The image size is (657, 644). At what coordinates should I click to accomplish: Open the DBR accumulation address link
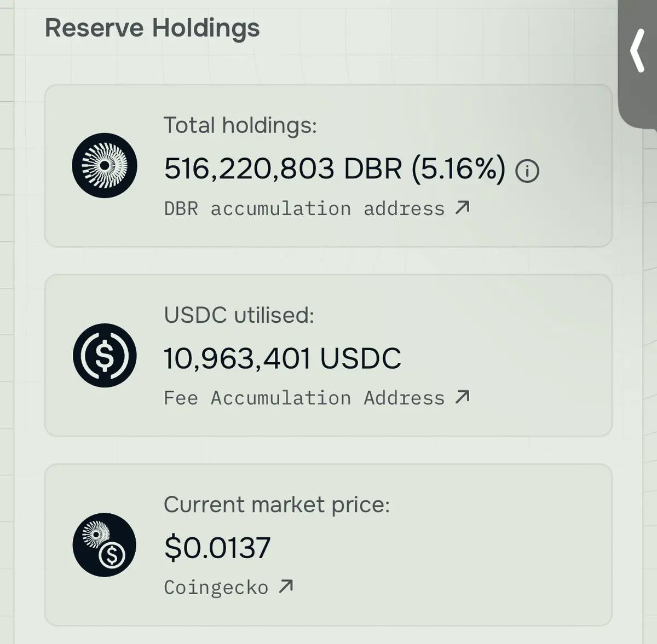304,208
